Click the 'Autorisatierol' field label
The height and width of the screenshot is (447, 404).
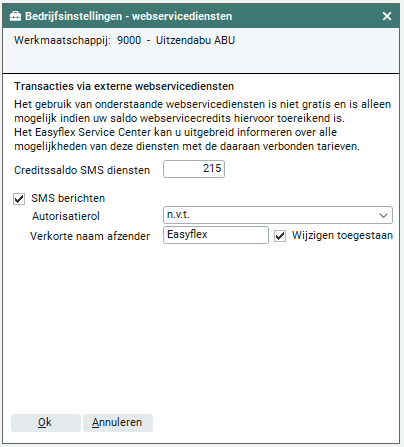tap(66, 216)
